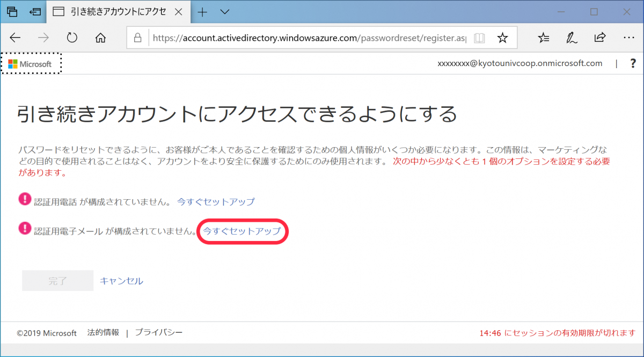This screenshot has width=644, height=357.
Task: Open reading view for this page
Action: coord(479,38)
